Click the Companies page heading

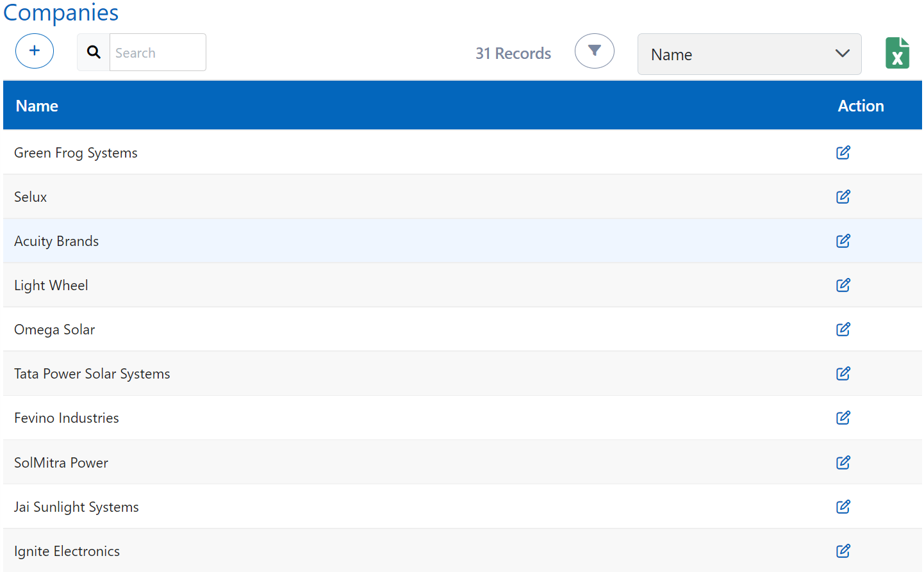tap(61, 12)
